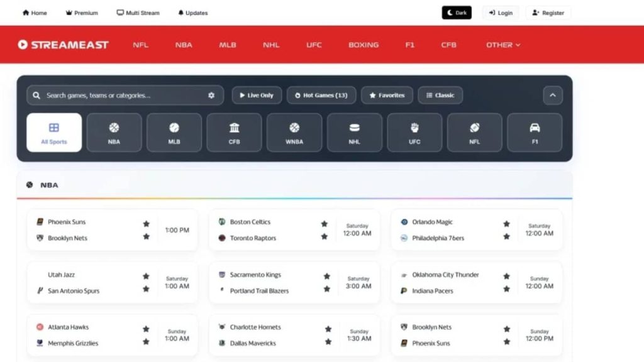Collapse the filter panel with chevron
The height and width of the screenshot is (362, 644).
553,96
